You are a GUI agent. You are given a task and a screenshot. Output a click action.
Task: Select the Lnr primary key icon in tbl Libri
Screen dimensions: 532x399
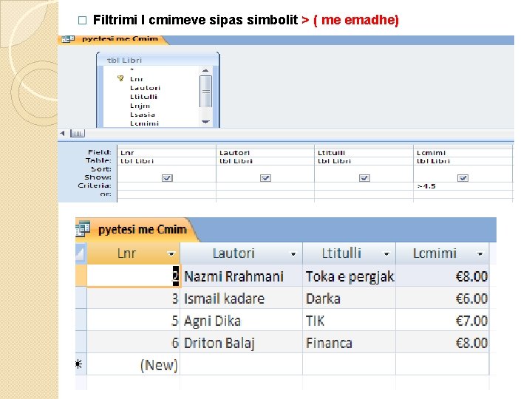tap(120, 78)
